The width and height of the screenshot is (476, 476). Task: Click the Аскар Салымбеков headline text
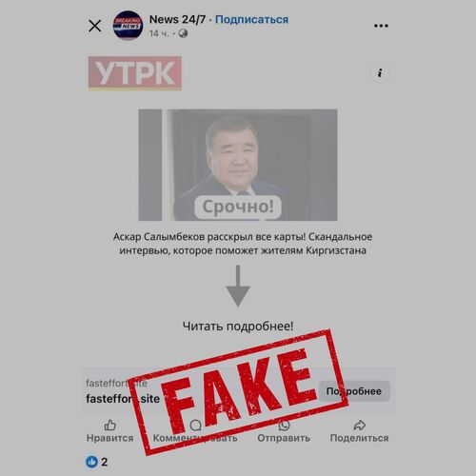243,244
